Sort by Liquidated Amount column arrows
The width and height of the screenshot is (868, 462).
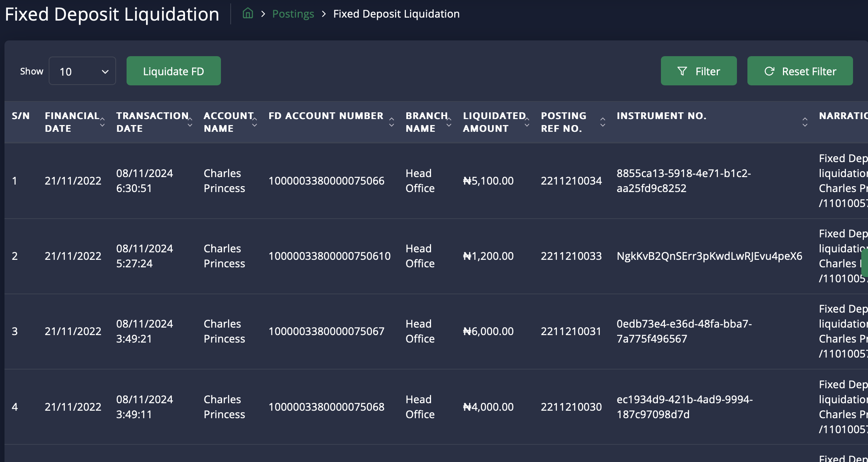click(527, 122)
